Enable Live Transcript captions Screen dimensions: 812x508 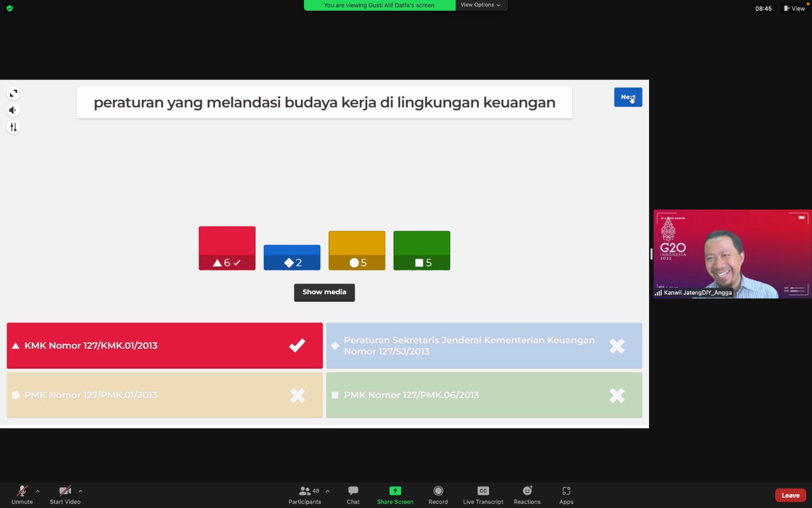[483, 495]
